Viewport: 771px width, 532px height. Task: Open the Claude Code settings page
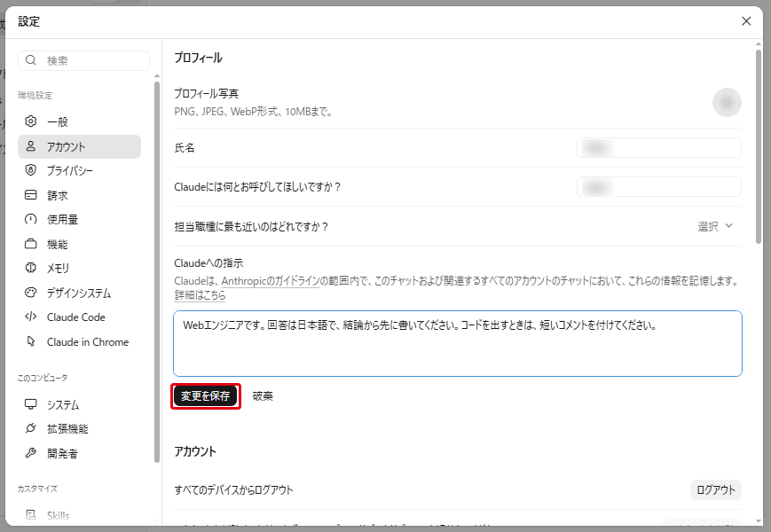(79, 317)
